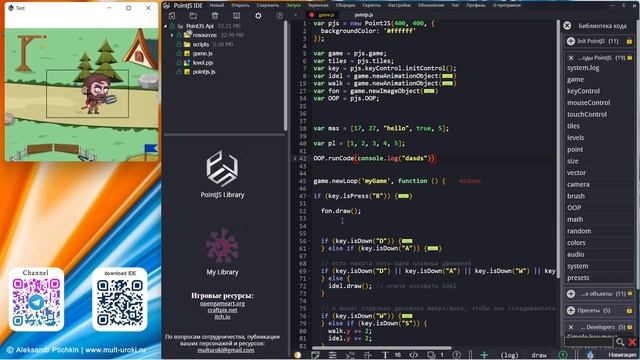This screenshot has height=360, width=640.
Task: Open the craftpix.net link
Action: tap(222, 310)
